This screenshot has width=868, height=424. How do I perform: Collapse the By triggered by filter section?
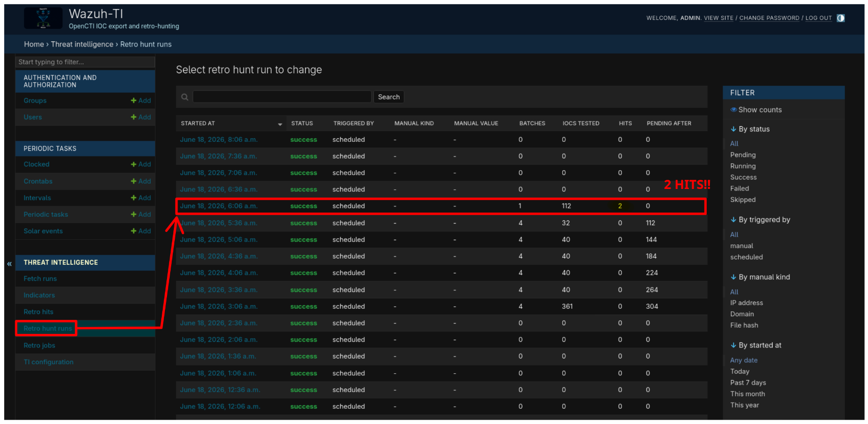760,220
